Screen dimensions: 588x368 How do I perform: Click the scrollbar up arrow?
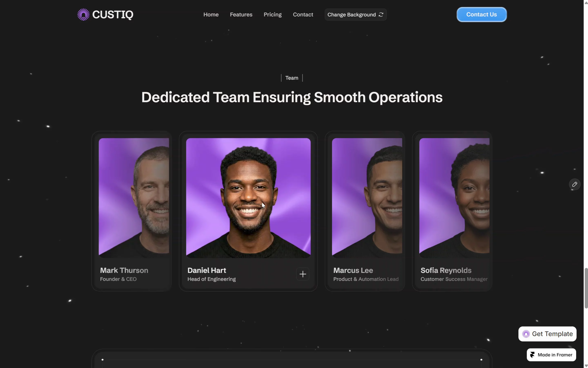(586, 2)
